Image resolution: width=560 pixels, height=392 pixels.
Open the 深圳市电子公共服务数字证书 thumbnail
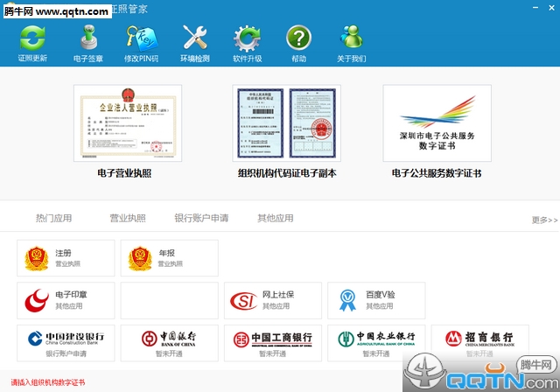click(x=437, y=123)
